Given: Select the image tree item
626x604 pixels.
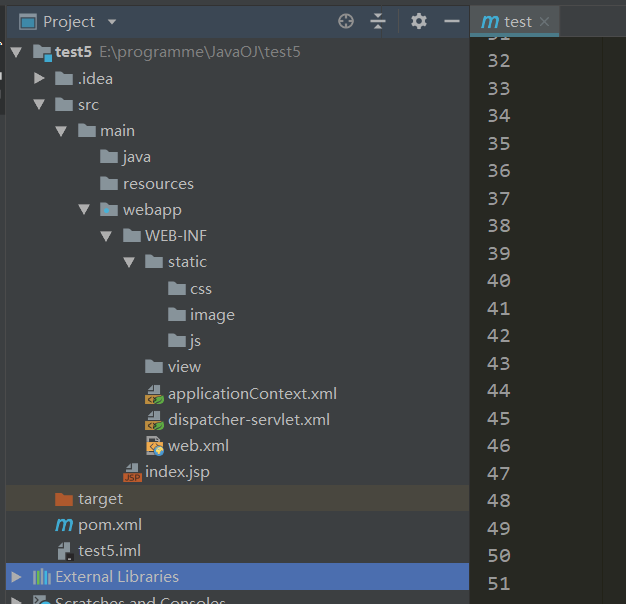Looking at the screenshot, I should click(212, 315).
